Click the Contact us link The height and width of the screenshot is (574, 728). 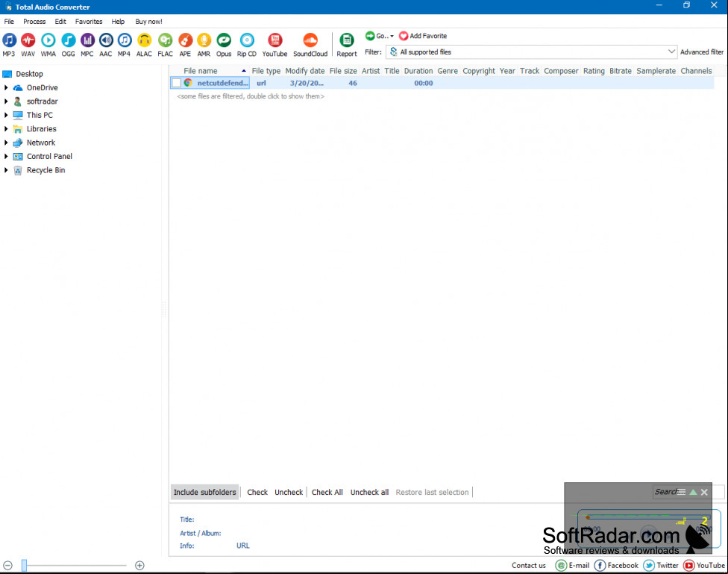click(x=528, y=565)
